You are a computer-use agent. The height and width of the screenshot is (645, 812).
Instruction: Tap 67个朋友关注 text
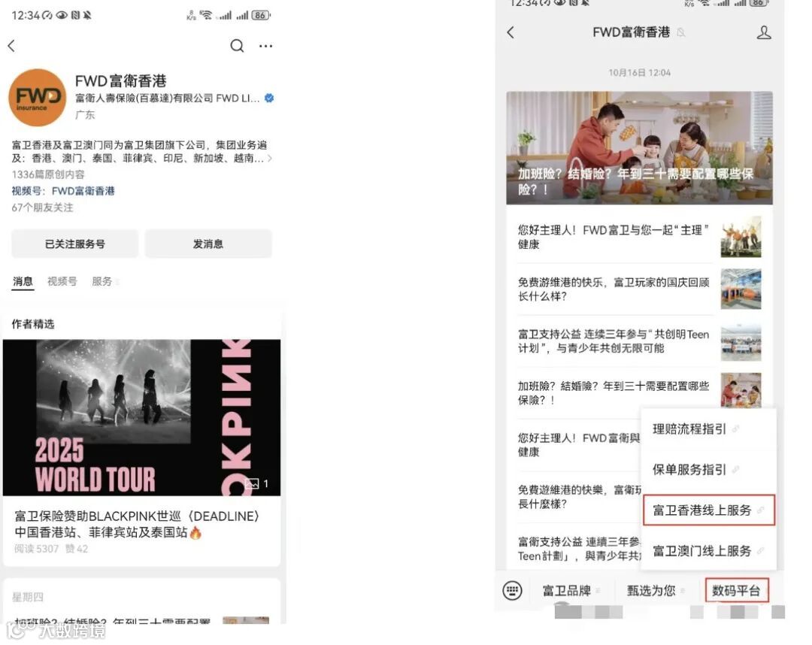click(42, 207)
